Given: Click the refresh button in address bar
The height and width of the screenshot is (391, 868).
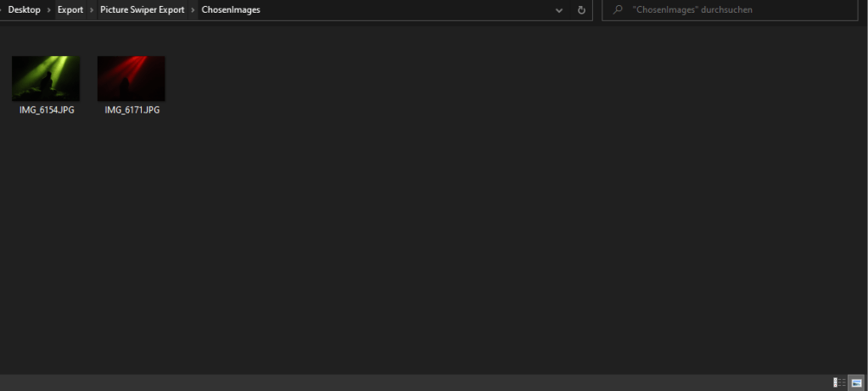Looking at the screenshot, I should pyautogui.click(x=581, y=10).
